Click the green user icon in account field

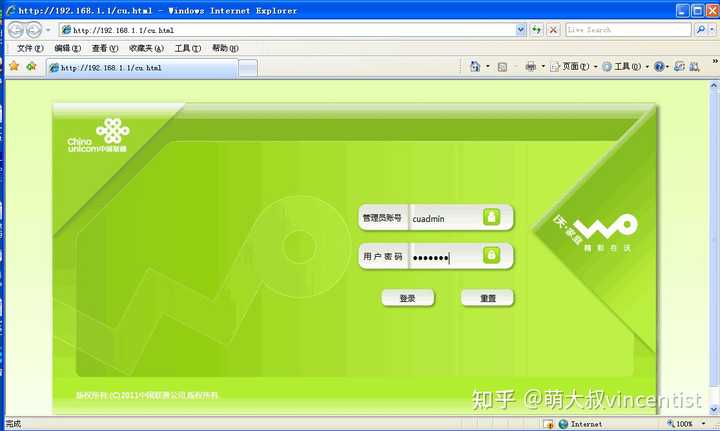click(x=491, y=217)
